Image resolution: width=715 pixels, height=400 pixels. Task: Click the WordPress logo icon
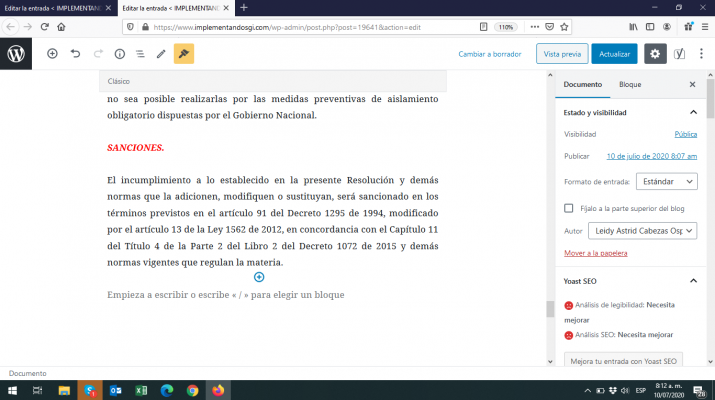click(16, 53)
